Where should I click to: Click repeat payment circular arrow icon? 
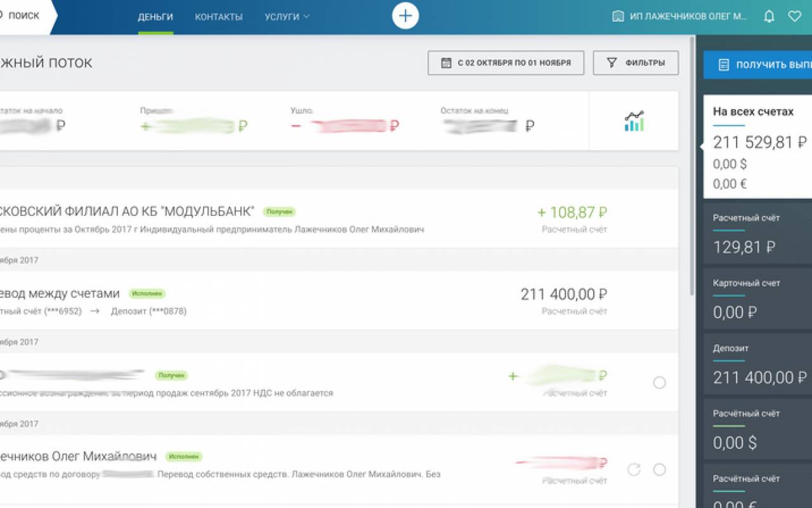[634, 470]
